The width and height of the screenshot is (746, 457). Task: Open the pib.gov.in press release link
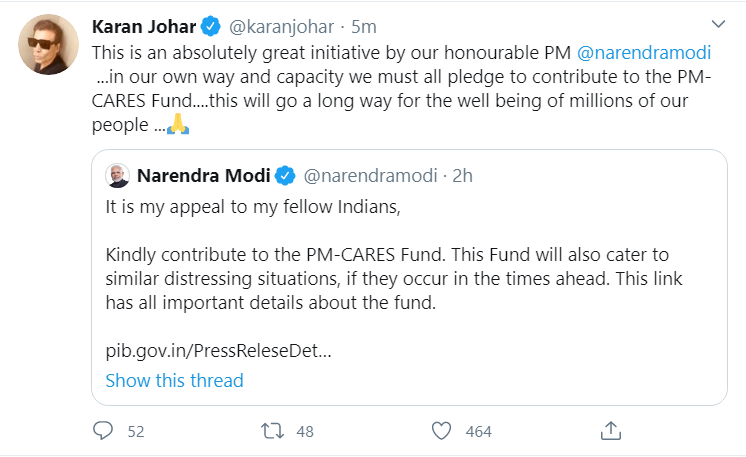tap(218, 352)
